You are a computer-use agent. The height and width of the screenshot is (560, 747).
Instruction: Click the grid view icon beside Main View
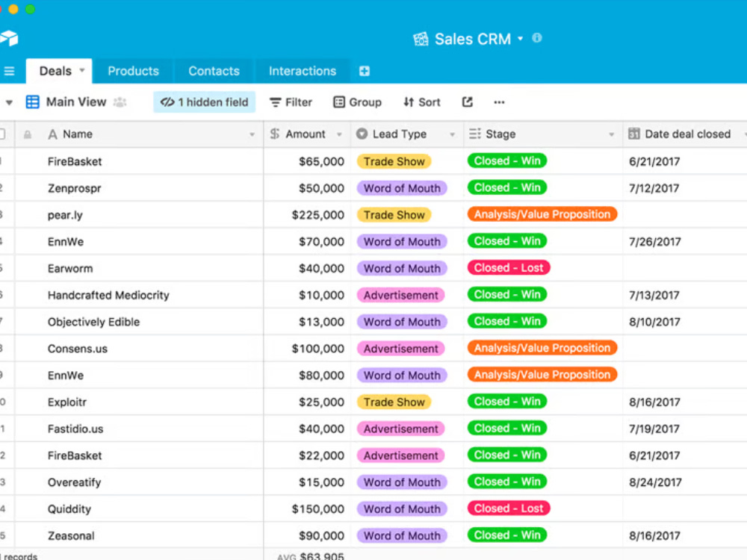pos(32,102)
